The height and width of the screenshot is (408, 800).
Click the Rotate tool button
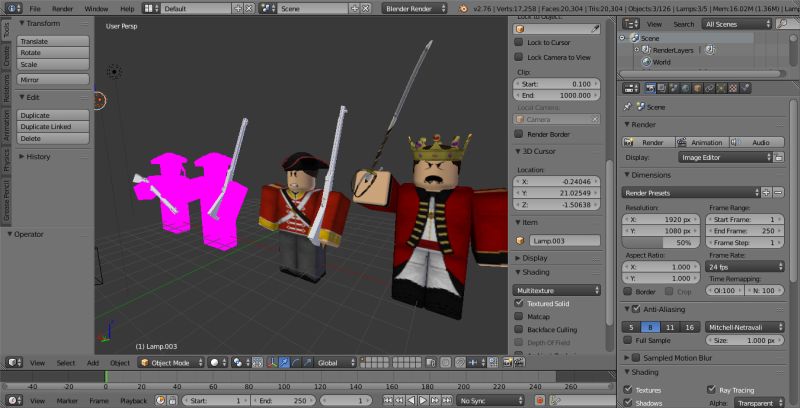click(x=53, y=53)
